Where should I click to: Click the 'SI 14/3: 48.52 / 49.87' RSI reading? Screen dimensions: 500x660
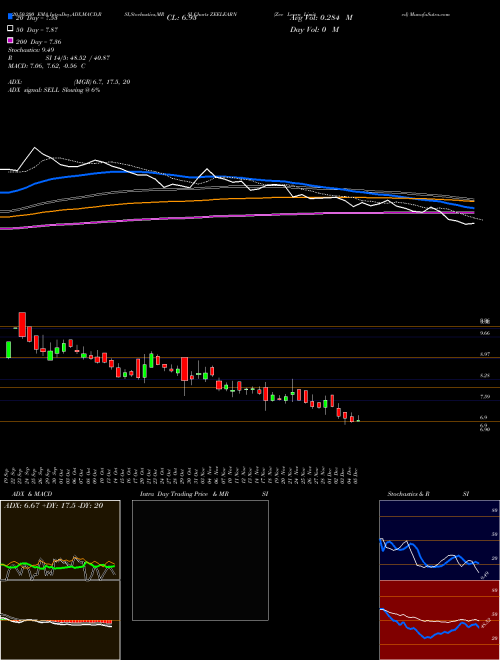click(x=78, y=58)
